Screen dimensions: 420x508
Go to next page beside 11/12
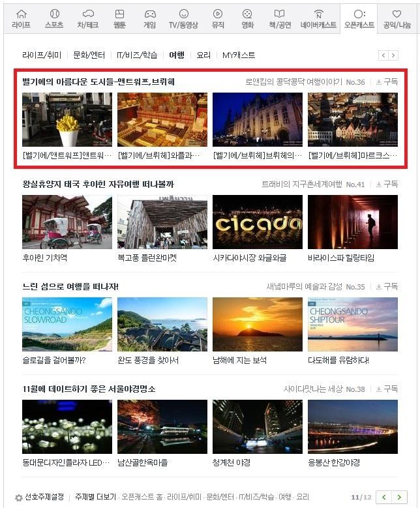click(x=399, y=497)
